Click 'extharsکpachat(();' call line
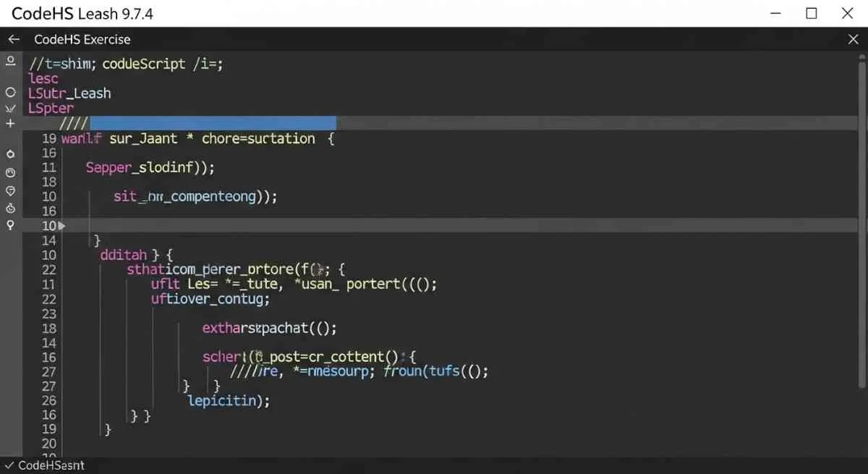The height and width of the screenshot is (474, 868). tap(270, 329)
